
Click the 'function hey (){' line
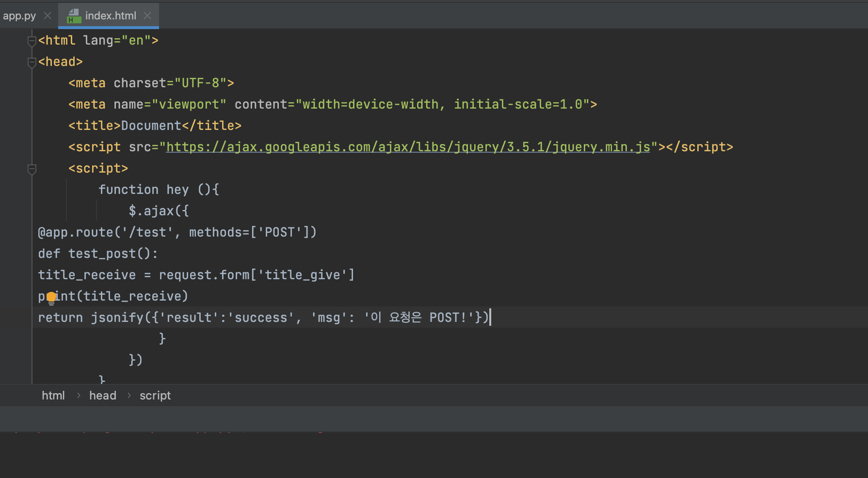click(x=159, y=190)
